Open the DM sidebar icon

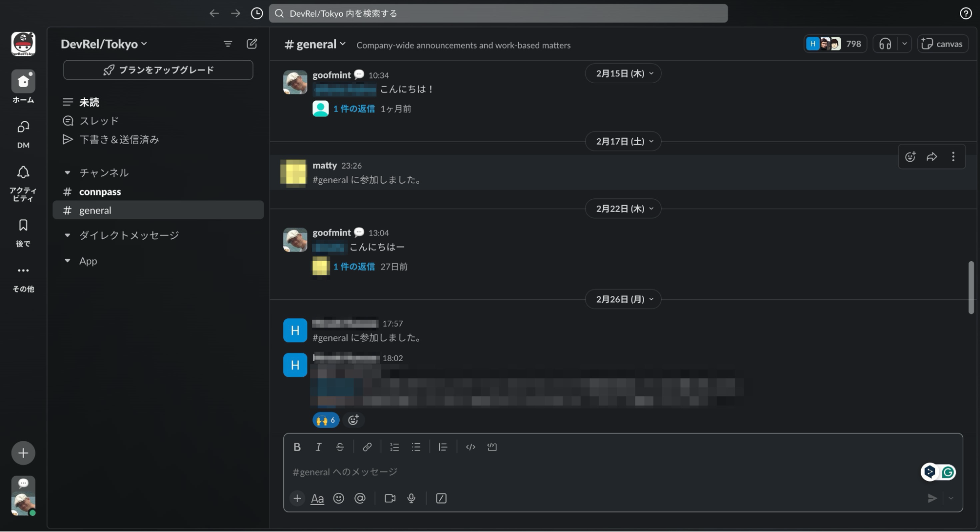23,127
